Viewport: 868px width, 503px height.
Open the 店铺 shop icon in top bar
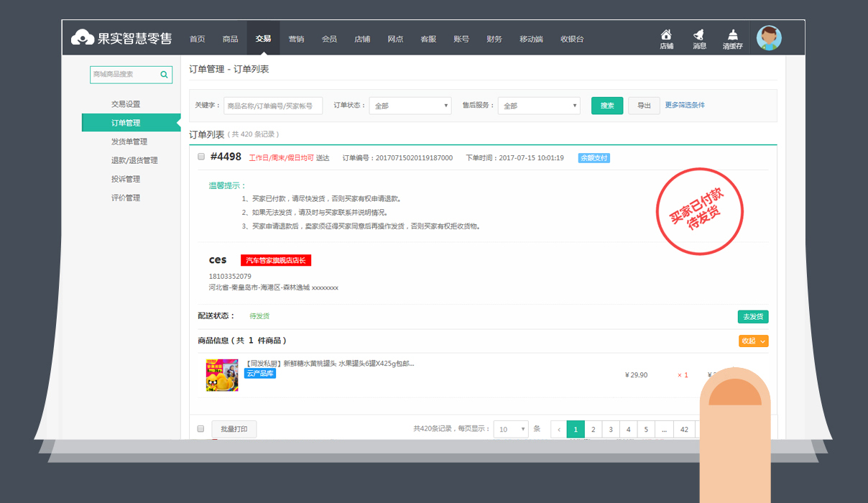[667, 37]
